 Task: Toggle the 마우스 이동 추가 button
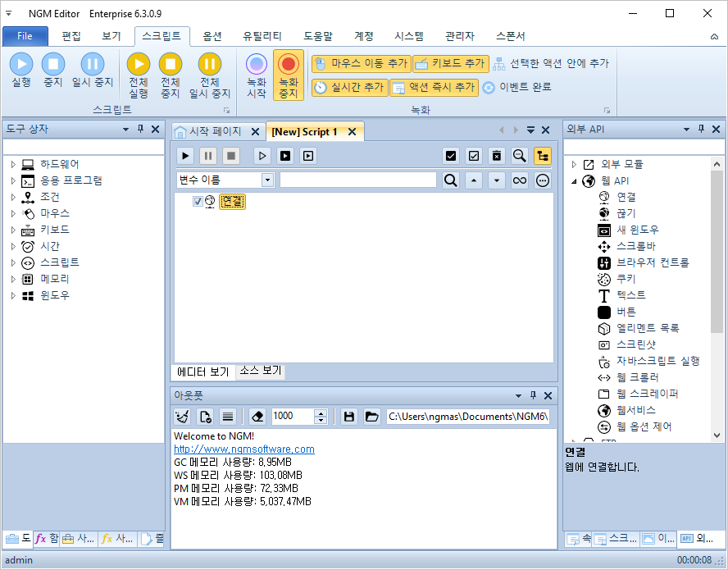pyautogui.click(x=362, y=64)
